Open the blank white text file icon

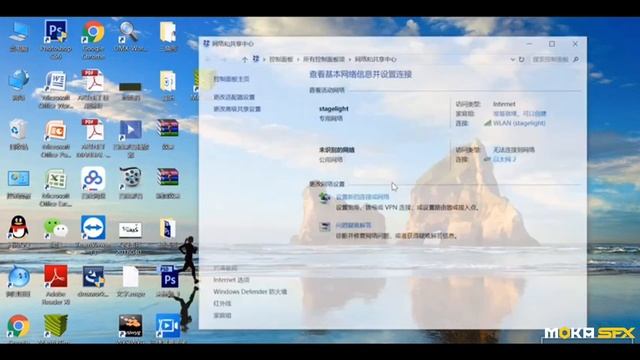click(131, 277)
